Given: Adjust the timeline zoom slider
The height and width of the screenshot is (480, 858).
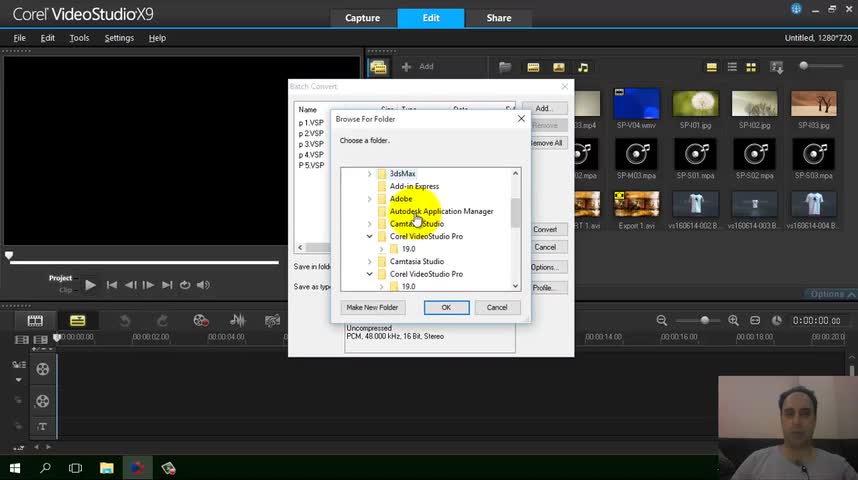Looking at the screenshot, I should pyautogui.click(x=704, y=321).
